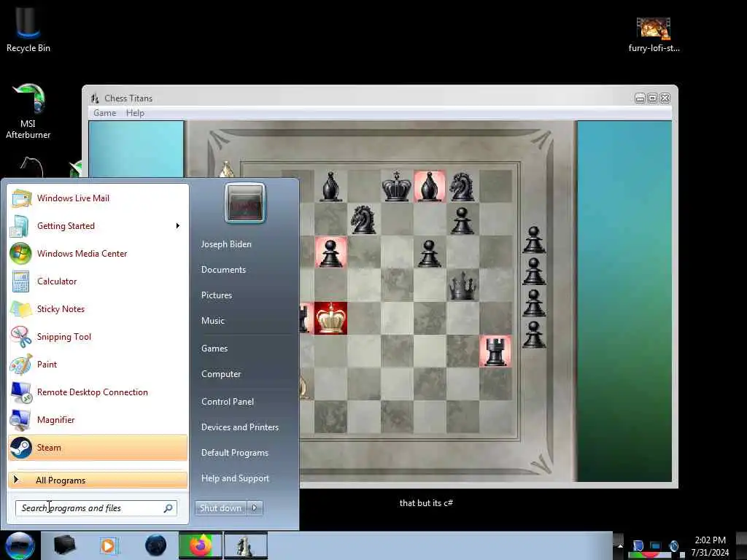Click the Show desktop strip
Screen dimensions: 747x560
[743, 545]
